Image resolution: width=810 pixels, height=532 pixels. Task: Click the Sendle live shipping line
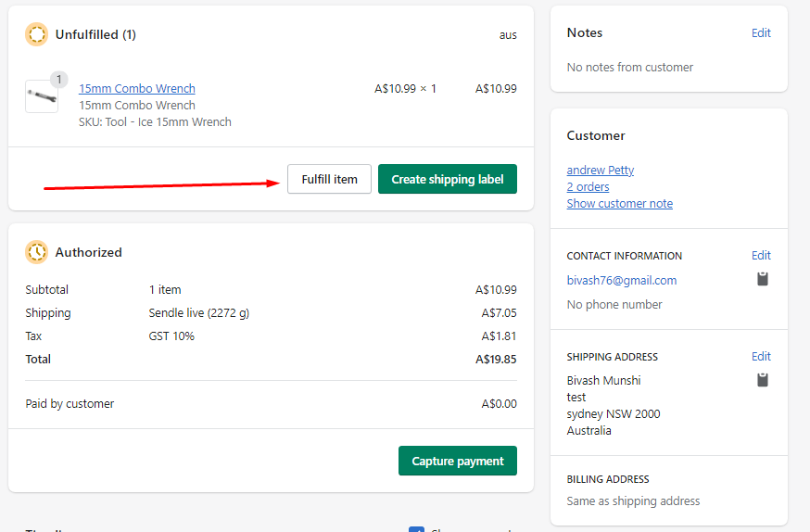pos(198,313)
